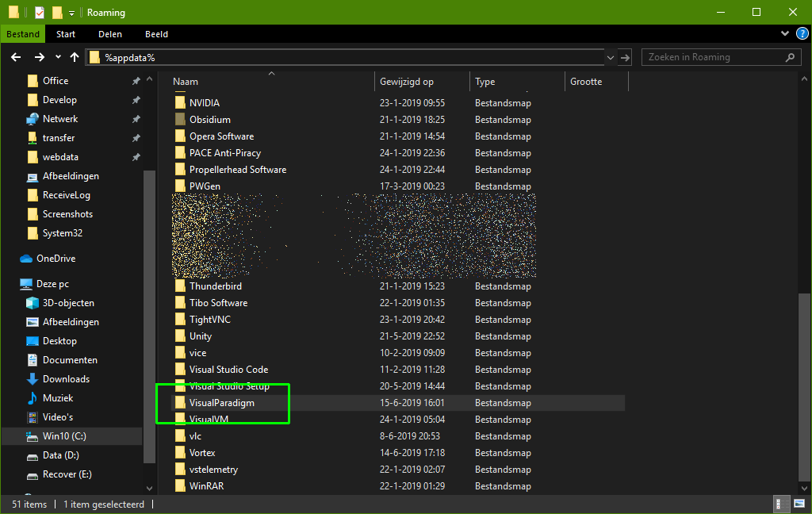Sort by Grootte column header
Viewport: 812px width, 514px height.
pyautogui.click(x=586, y=82)
